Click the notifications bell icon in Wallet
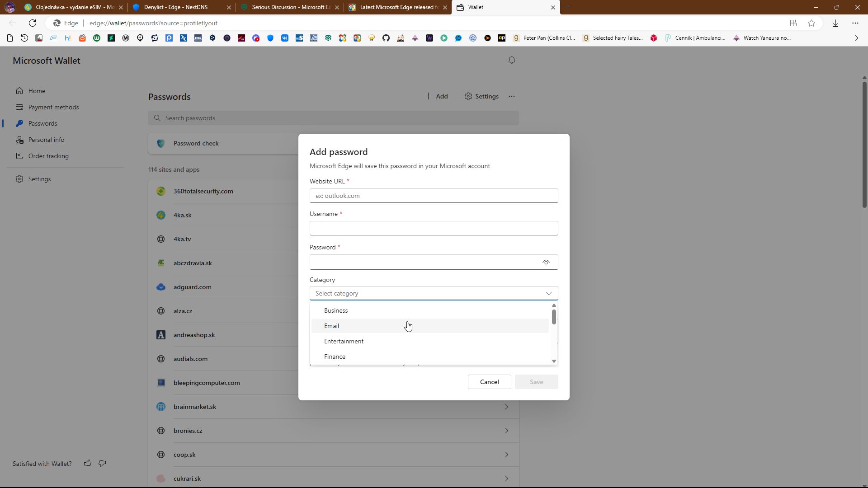 pos(512,60)
